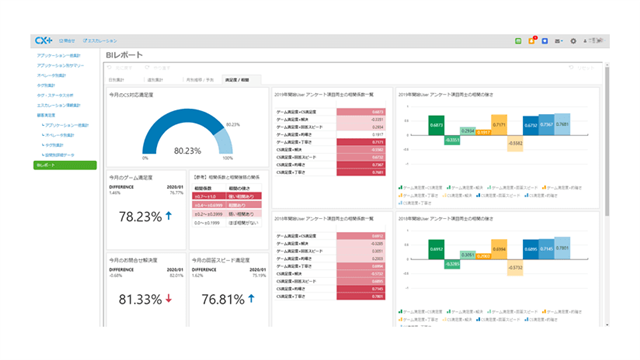Select the green BIレポート sidebar item

point(65,165)
